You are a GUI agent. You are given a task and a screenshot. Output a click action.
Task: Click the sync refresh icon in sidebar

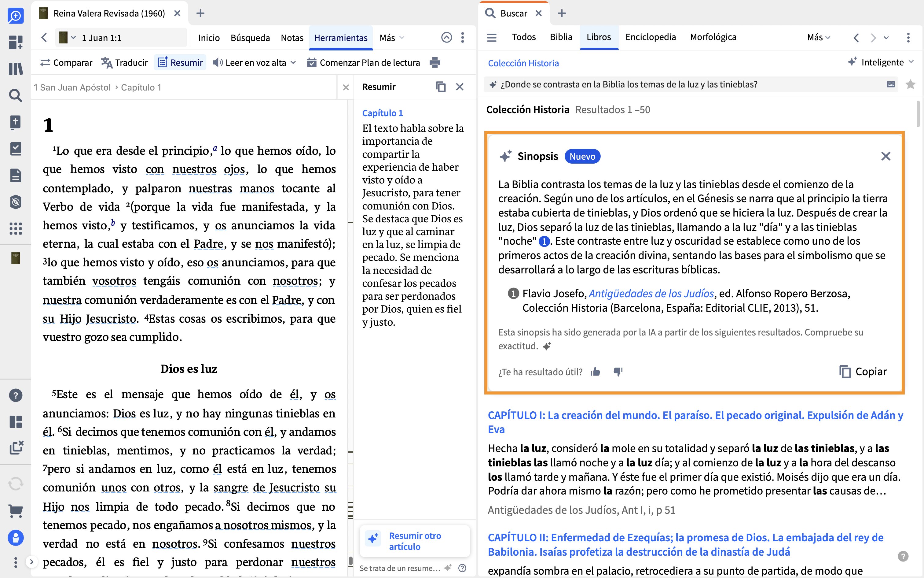click(16, 484)
